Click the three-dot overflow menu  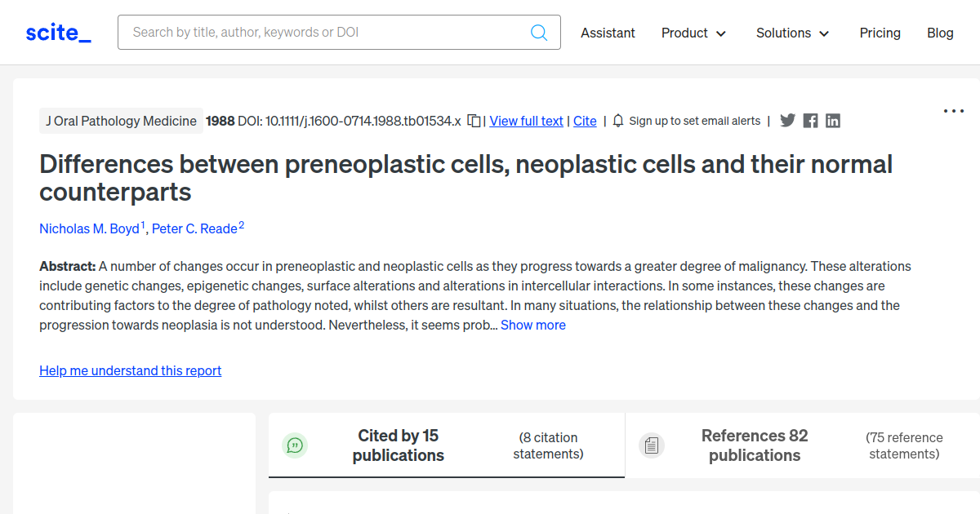pyautogui.click(x=954, y=110)
